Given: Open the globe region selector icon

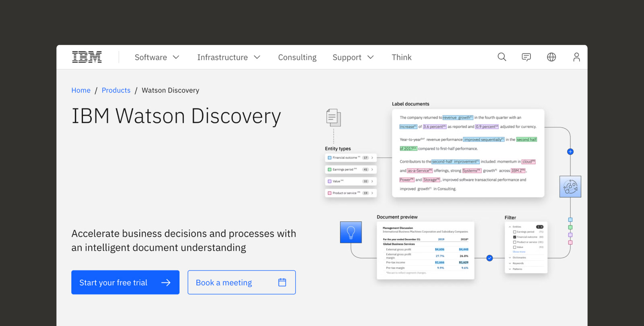Looking at the screenshot, I should coord(551,57).
